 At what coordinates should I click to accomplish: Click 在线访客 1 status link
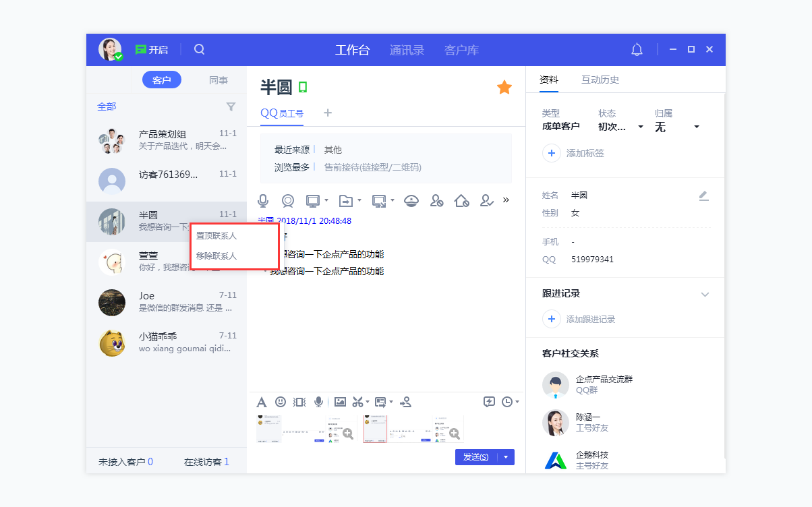[x=206, y=462]
